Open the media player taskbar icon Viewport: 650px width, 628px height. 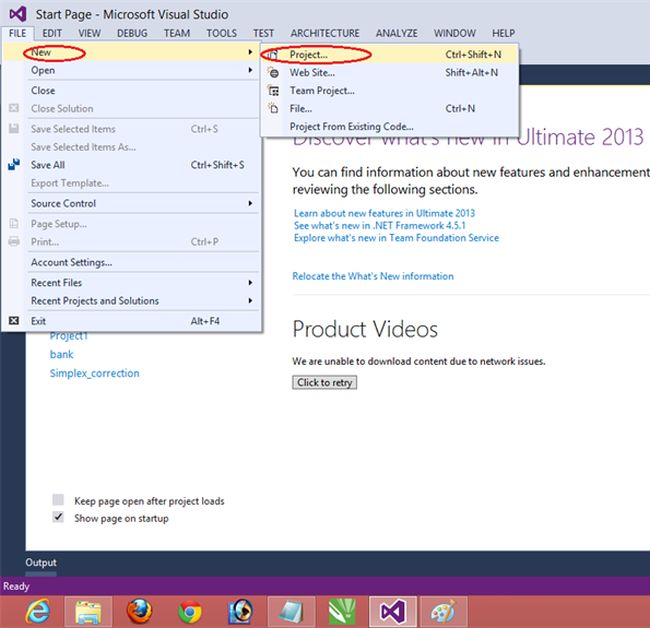[240, 611]
